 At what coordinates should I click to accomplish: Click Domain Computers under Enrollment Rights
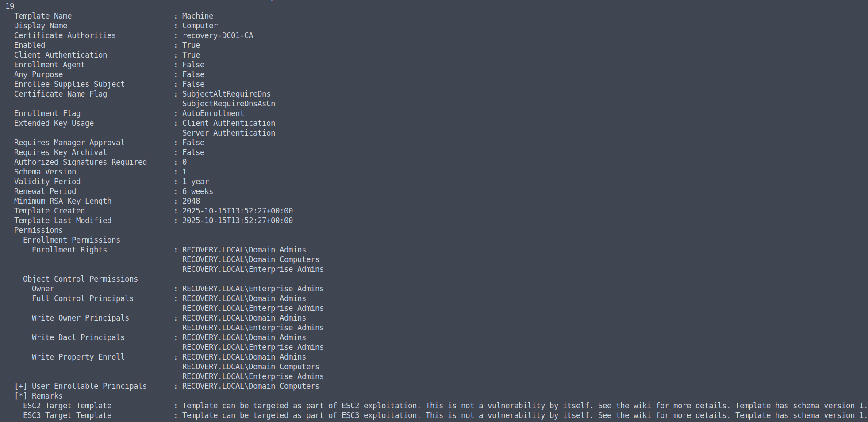251,259
